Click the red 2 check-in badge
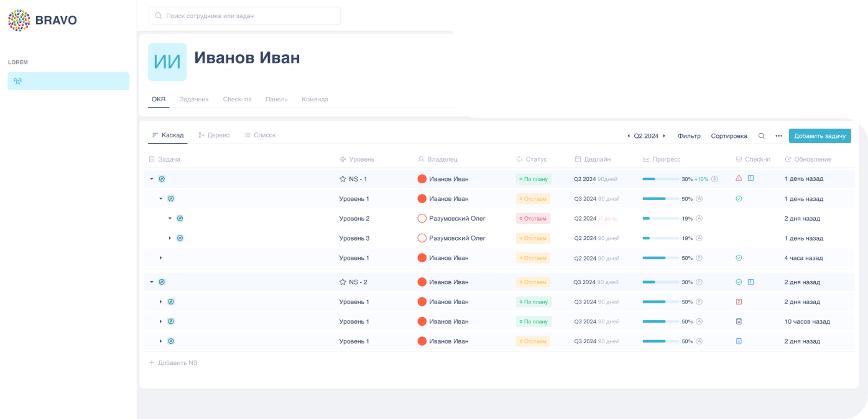Screen dimensions: 868x419 739,302
